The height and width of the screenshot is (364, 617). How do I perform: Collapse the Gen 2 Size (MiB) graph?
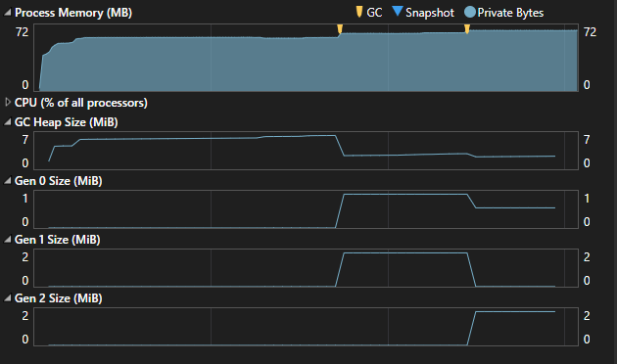point(8,298)
